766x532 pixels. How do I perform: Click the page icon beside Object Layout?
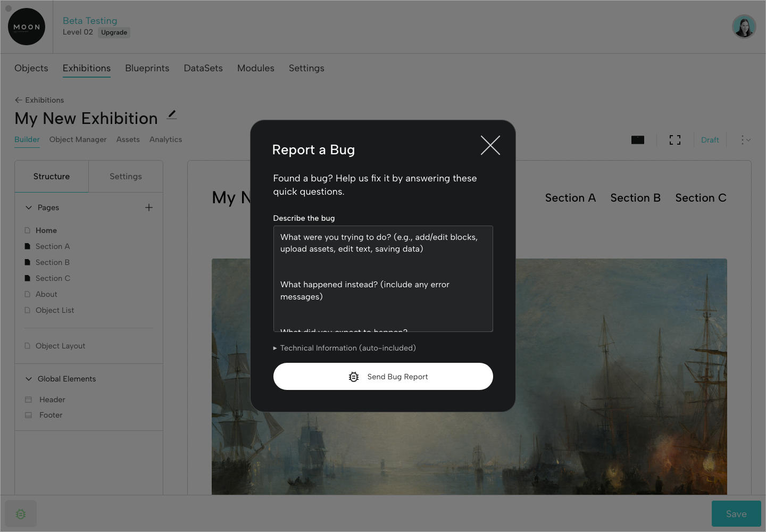pos(28,346)
